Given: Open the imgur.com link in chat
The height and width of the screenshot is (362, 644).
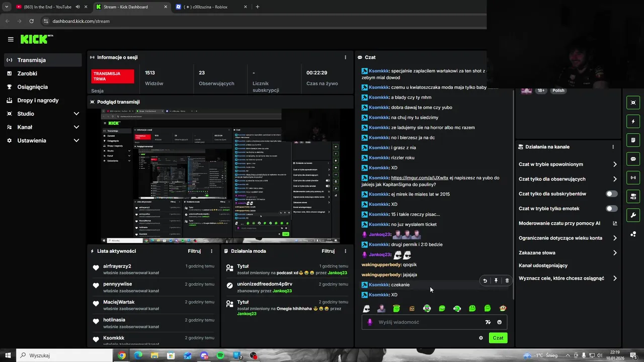Looking at the screenshot, I should pyautogui.click(x=419, y=178).
